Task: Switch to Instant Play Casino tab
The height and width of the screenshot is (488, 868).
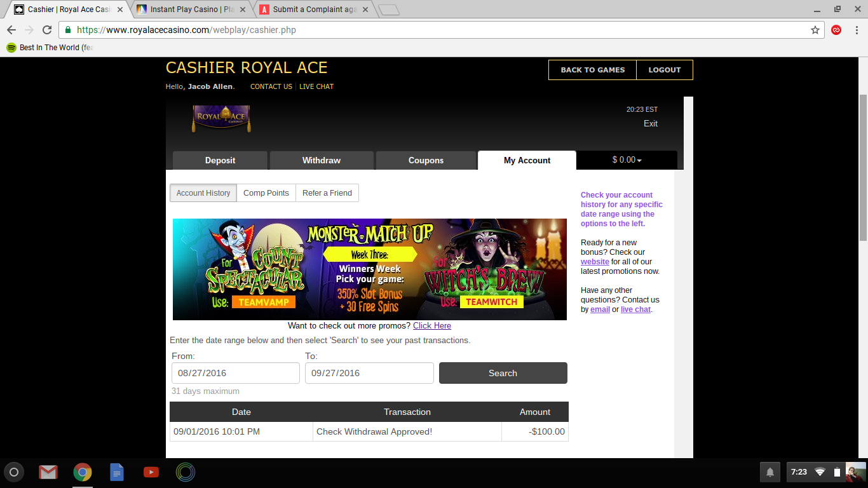Action: (192, 10)
